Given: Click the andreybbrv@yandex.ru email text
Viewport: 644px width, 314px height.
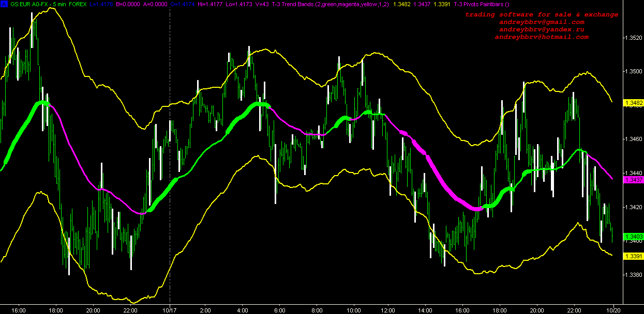Looking at the screenshot, I should pyautogui.click(x=542, y=30).
